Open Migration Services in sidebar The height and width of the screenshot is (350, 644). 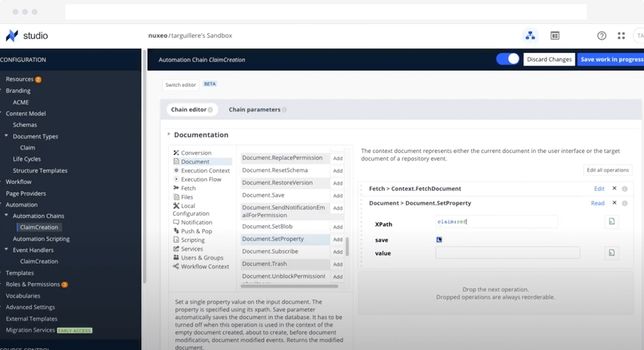30,330
